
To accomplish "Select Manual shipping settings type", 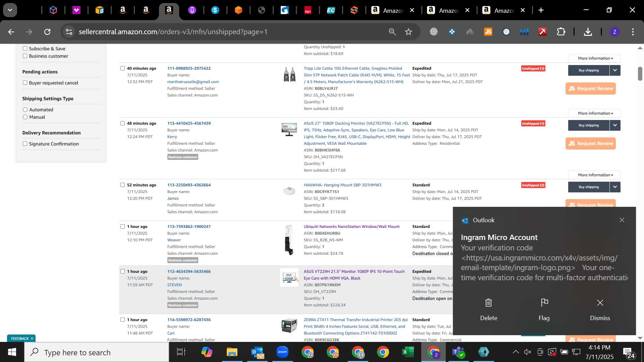I will pos(25,117).
